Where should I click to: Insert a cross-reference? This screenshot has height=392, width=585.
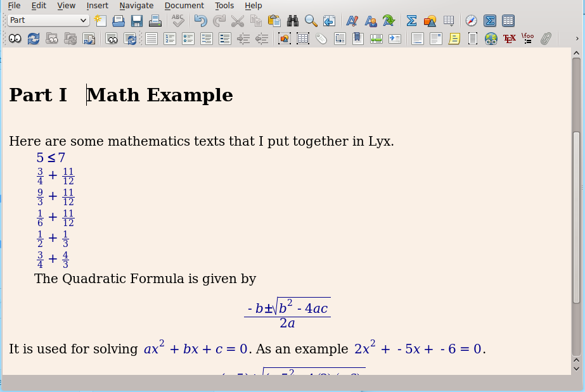pyautogui.click(x=340, y=39)
